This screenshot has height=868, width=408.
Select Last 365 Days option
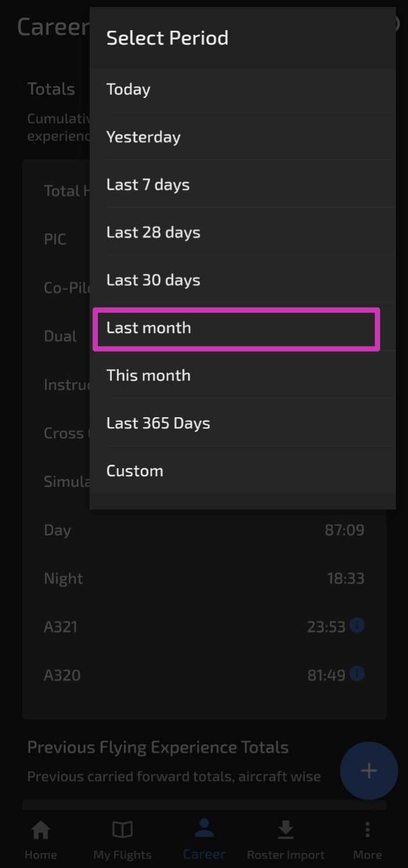[243, 423]
